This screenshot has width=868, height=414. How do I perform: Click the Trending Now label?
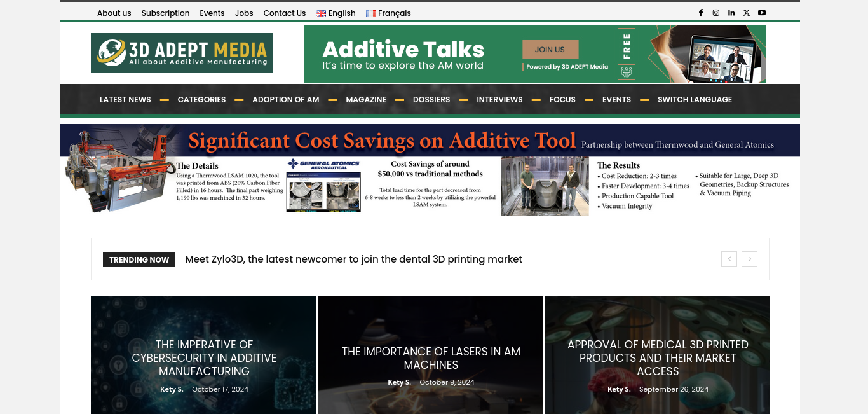[x=139, y=259]
